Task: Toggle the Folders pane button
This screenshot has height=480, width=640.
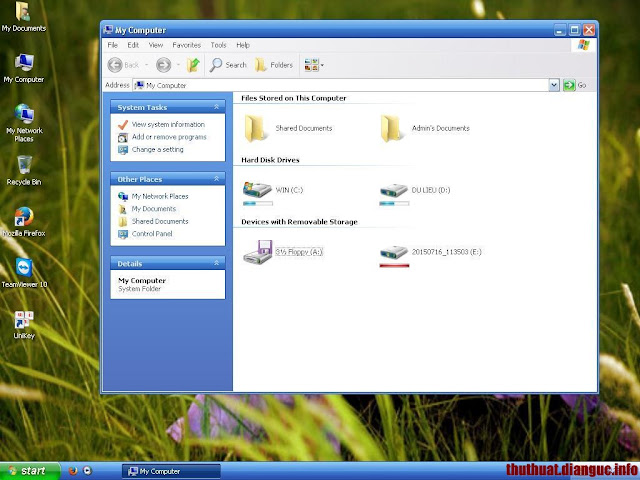Action: click(x=274, y=65)
